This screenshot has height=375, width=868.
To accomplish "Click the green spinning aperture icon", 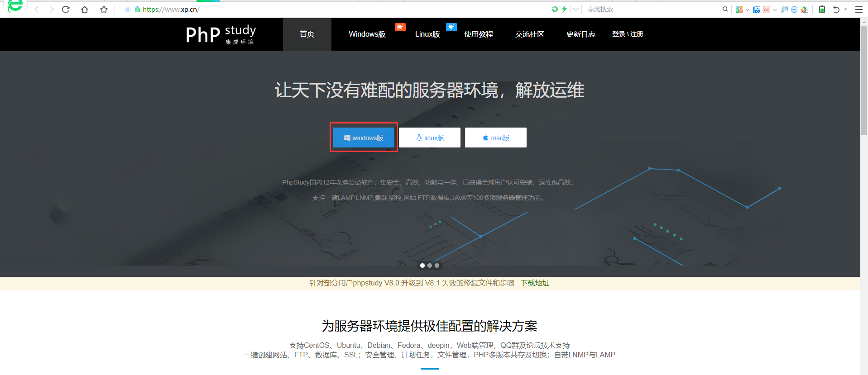I will [555, 9].
